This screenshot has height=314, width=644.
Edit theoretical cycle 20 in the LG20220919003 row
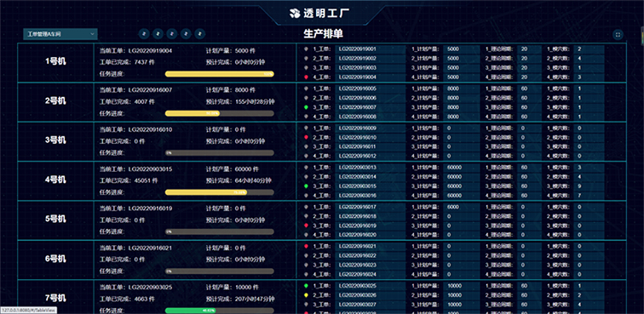529,68
